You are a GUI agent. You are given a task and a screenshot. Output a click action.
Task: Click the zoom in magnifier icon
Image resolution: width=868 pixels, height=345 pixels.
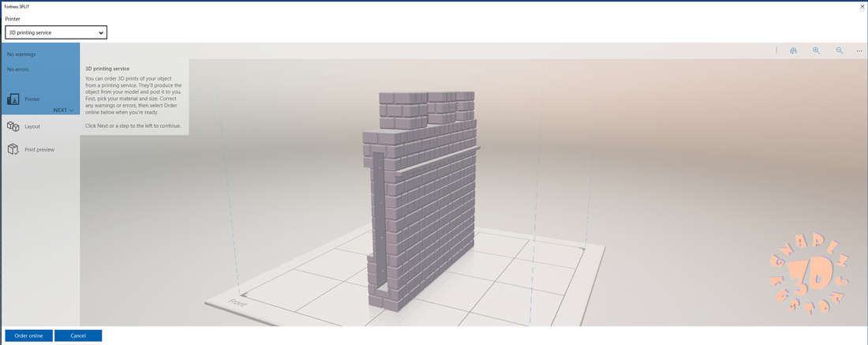(816, 51)
